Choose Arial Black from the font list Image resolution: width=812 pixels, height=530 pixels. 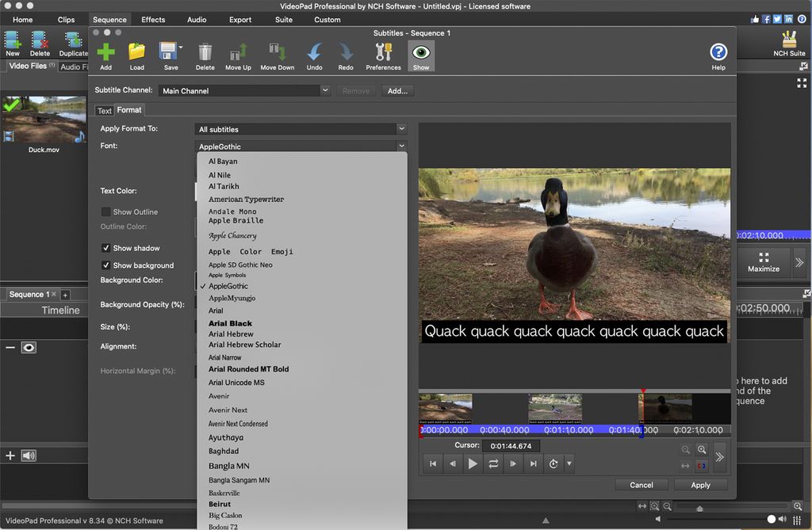pos(230,323)
